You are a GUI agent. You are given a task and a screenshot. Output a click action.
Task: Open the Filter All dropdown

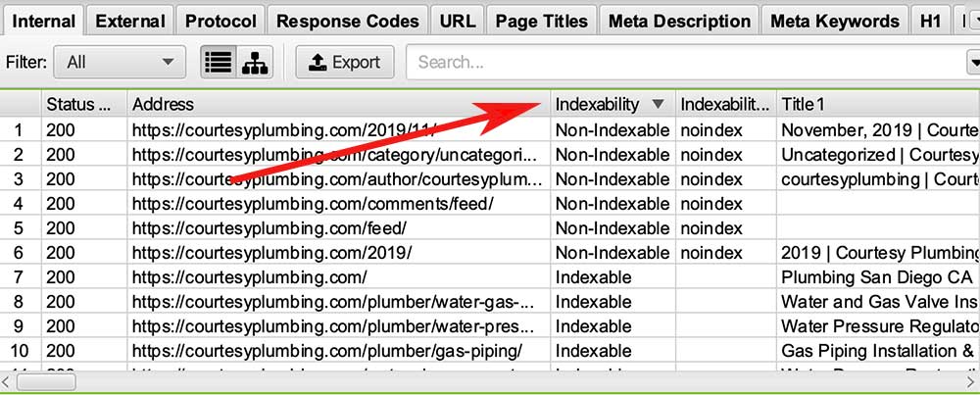tap(119, 63)
